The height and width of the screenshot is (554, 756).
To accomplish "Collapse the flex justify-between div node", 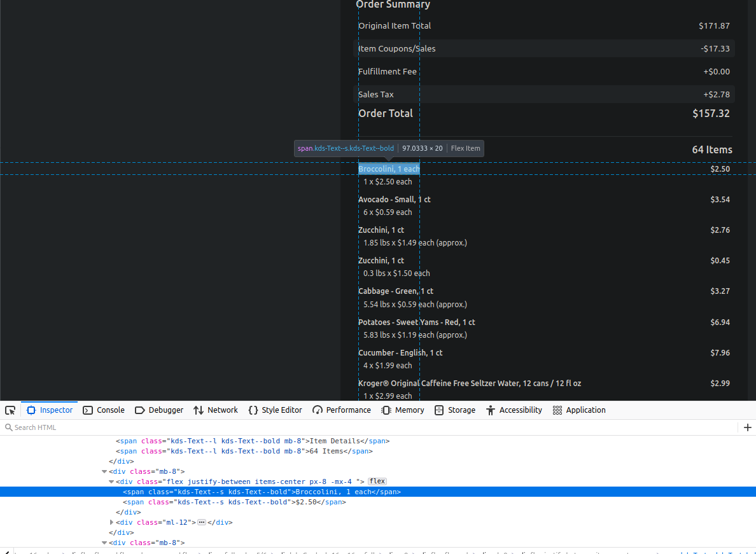I will point(111,481).
